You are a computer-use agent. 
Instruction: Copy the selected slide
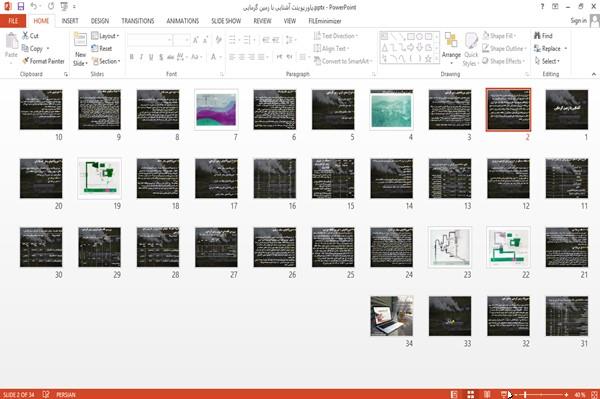(x=33, y=49)
